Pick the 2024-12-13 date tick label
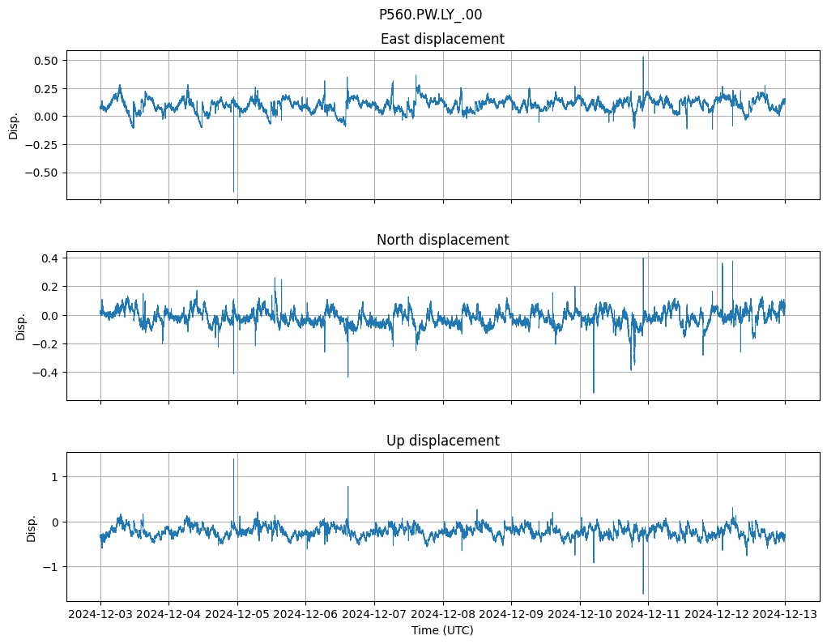This screenshot has width=827, height=644. click(x=785, y=615)
